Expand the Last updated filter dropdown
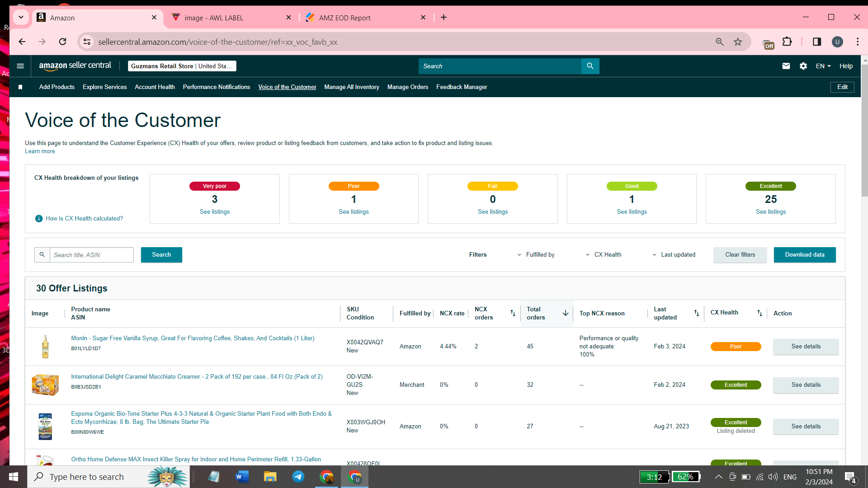 pos(674,255)
